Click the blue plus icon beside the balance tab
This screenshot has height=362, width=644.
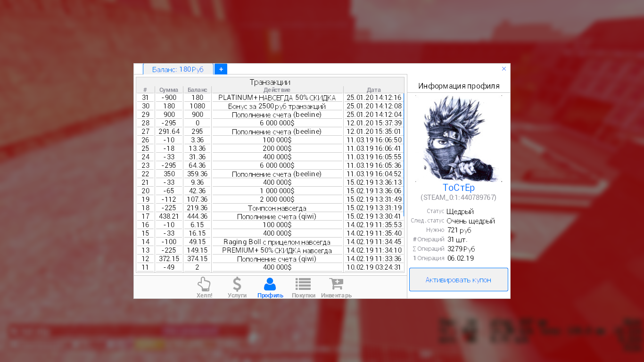pyautogui.click(x=221, y=69)
